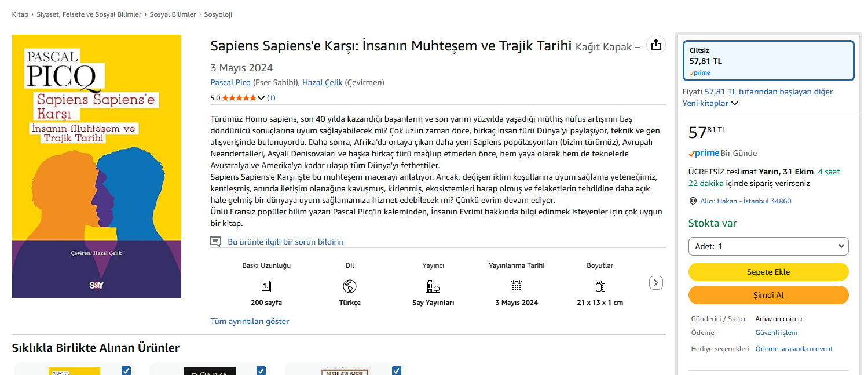Expand the star rating breakdown chevron
The width and height of the screenshot is (868, 375).
click(x=261, y=98)
